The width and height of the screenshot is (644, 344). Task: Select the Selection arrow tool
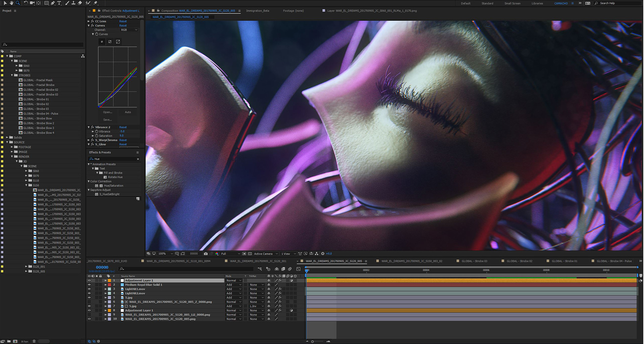(5, 3)
